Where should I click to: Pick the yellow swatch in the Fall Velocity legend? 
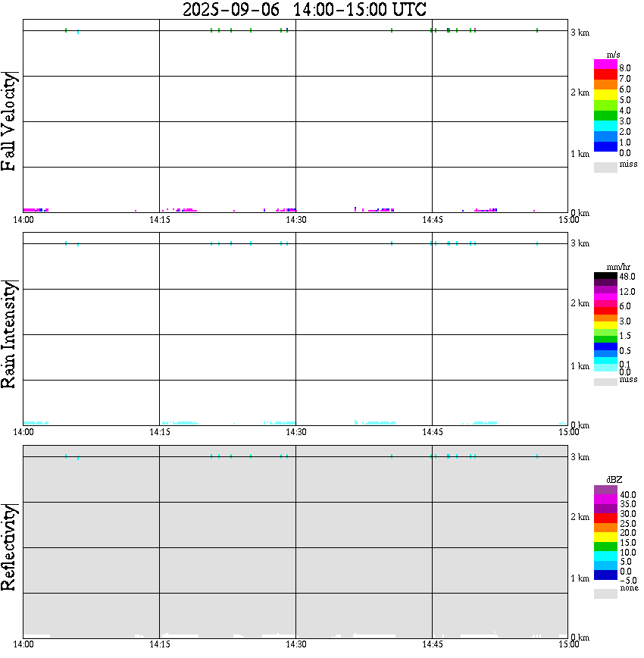[x=605, y=95]
